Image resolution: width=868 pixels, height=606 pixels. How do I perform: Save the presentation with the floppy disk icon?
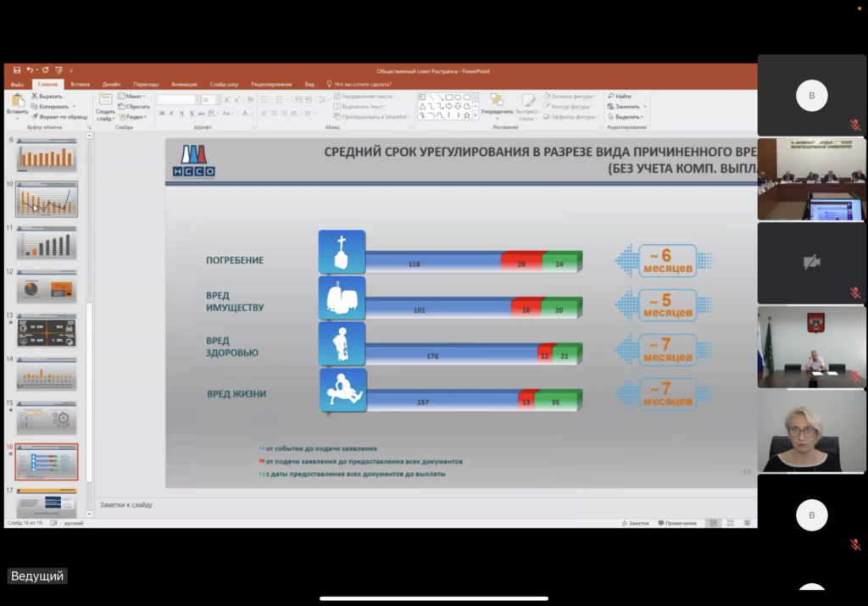coord(17,70)
